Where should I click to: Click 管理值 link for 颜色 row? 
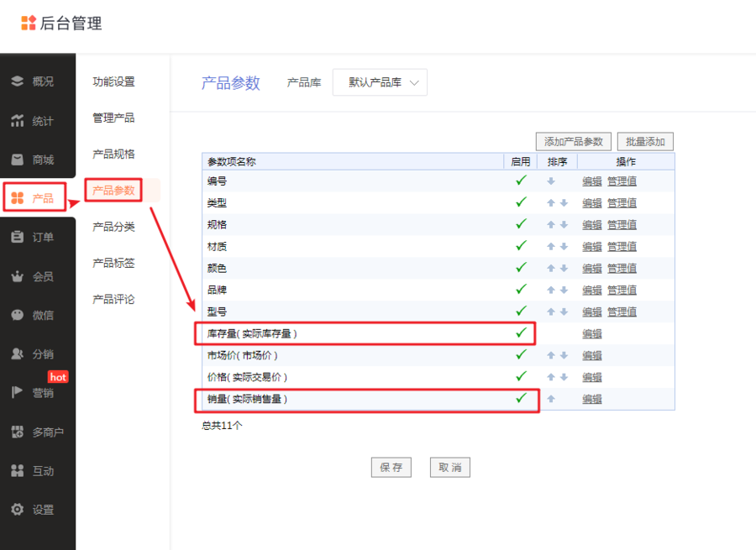click(622, 268)
